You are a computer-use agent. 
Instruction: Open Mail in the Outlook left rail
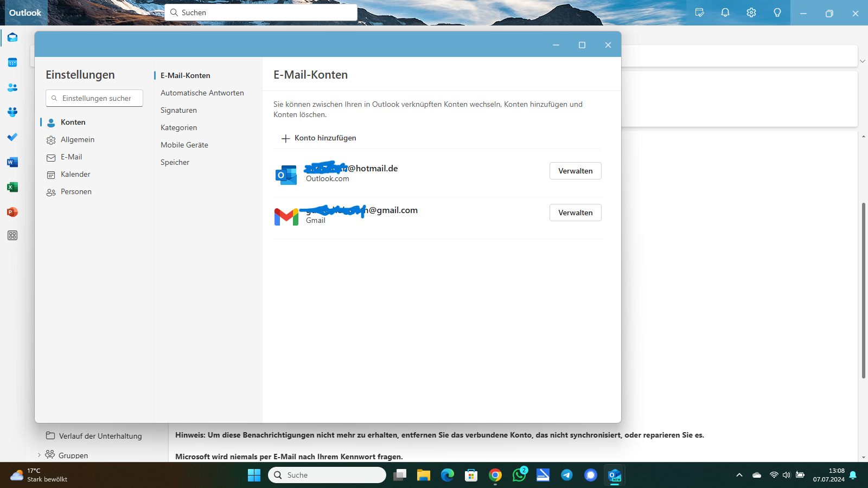(12, 37)
